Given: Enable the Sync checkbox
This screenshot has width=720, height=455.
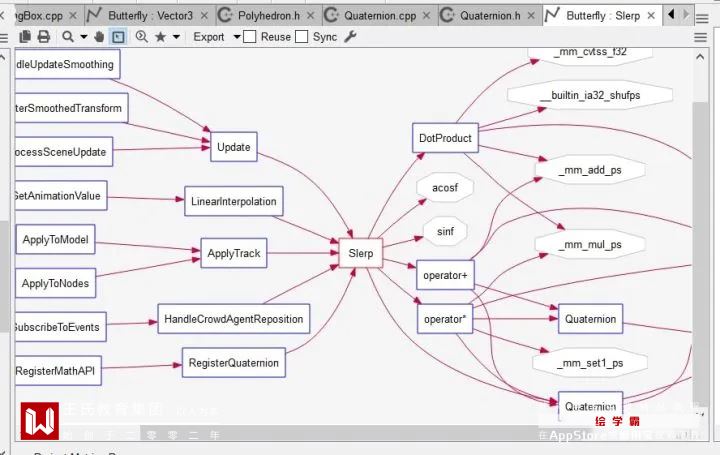Looking at the screenshot, I should 301,37.
